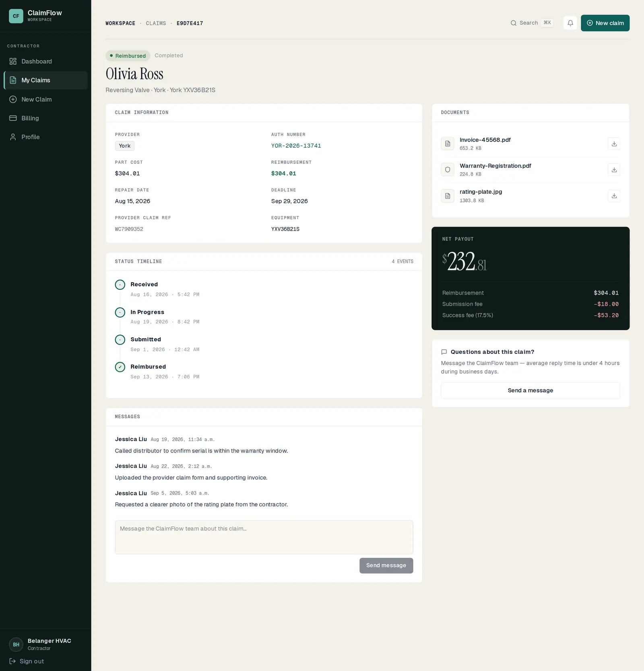
Task: Click the York provider tag
Action: (x=125, y=146)
